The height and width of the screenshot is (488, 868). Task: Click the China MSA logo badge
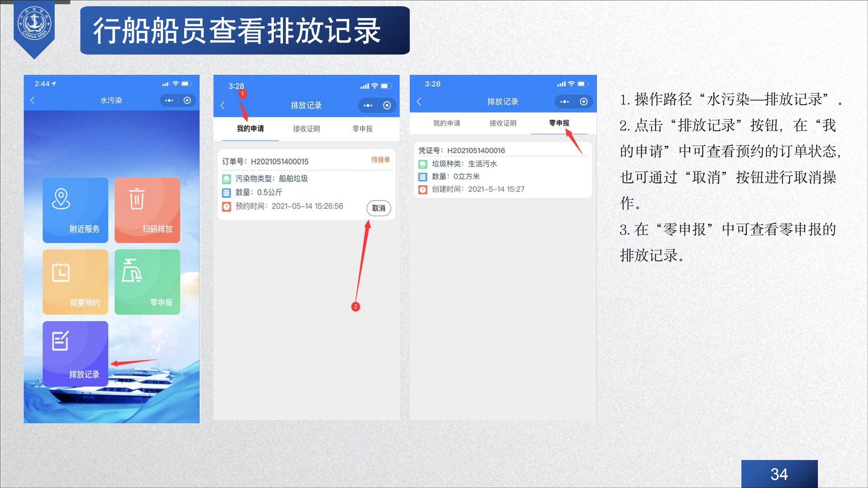tap(34, 24)
